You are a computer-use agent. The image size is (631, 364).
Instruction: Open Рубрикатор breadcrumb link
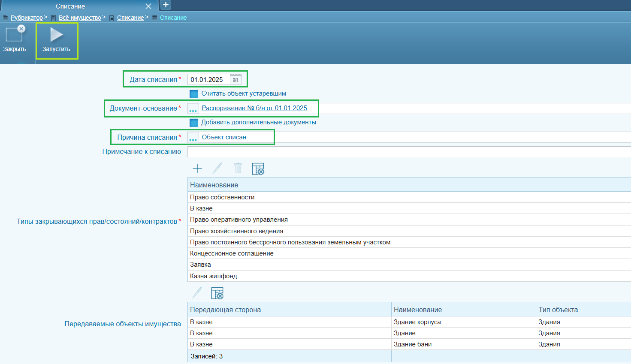click(27, 18)
